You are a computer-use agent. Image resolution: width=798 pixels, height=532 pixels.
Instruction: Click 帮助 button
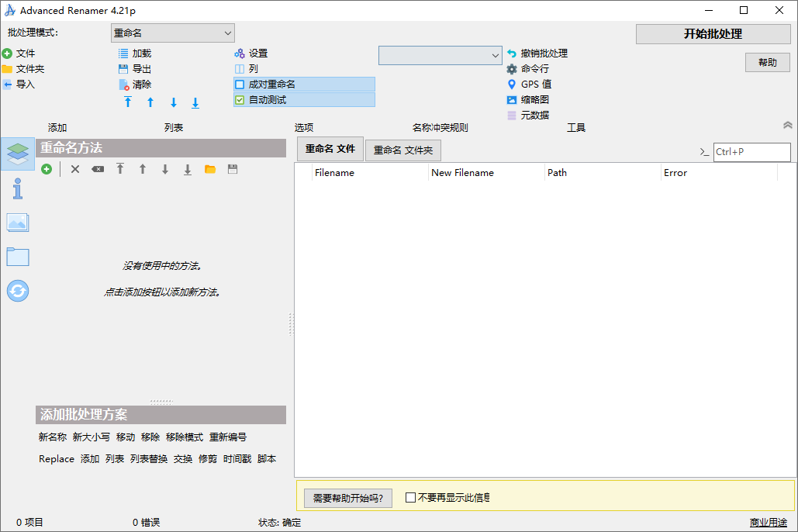point(768,63)
